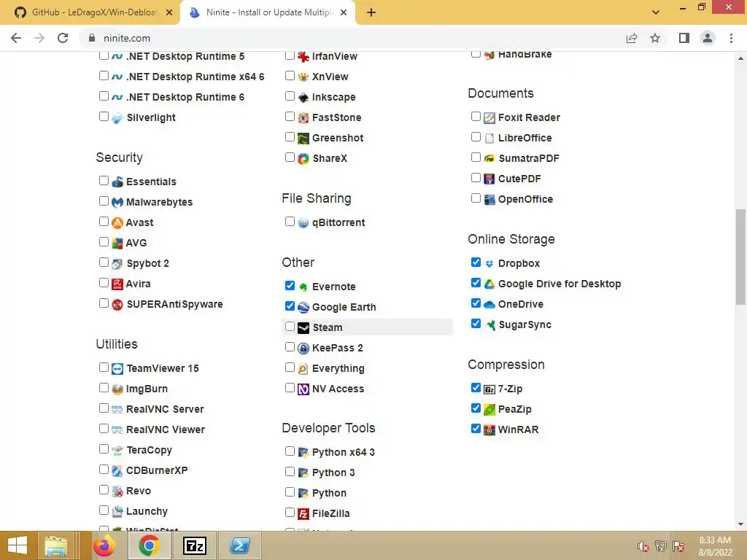Select the TeraCopy checkbox
Viewport: 747px width, 560px height.
click(x=104, y=449)
